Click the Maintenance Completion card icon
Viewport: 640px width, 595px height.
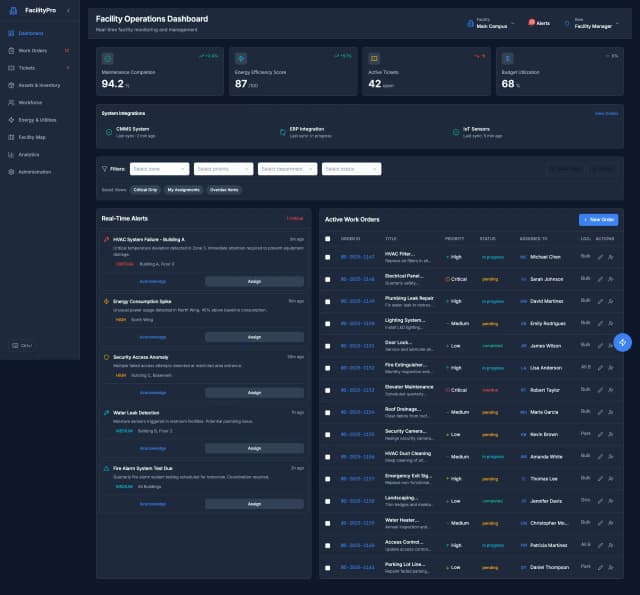(108, 59)
